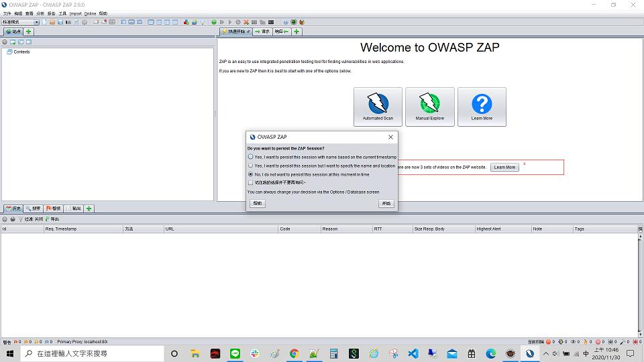Dismiss the red notice with its small x
644x362 pixels.
pyautogui.click(x=524, y=164)
